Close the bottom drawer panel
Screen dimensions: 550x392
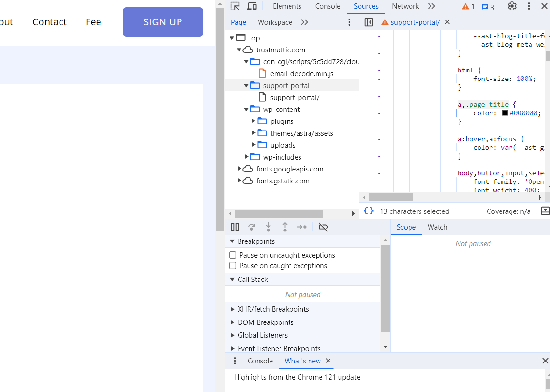(545, 361)
